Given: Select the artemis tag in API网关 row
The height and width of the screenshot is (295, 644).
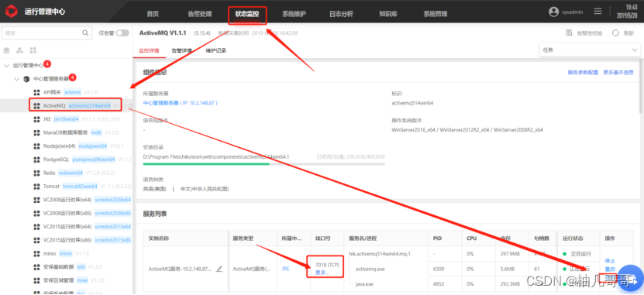Looking at the screenshot, I should coord(73,92).
